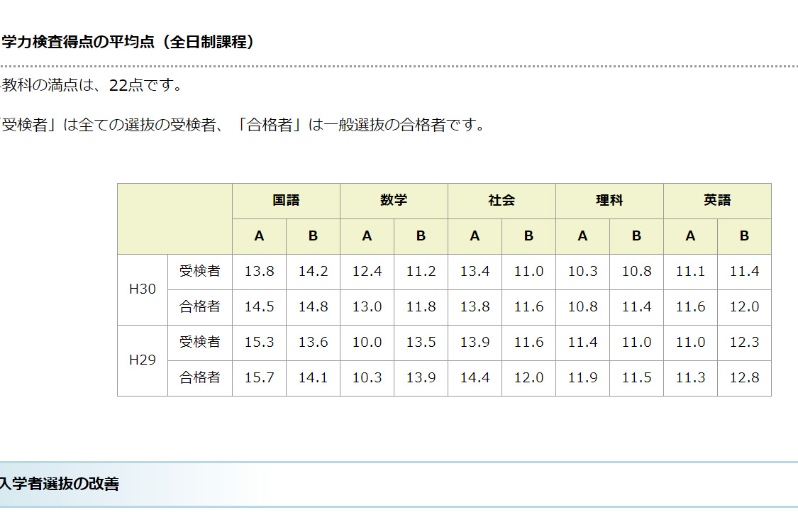The image size is (798, 532).
Task: Select the A subheader under 英語
Action: coord(690,236)
